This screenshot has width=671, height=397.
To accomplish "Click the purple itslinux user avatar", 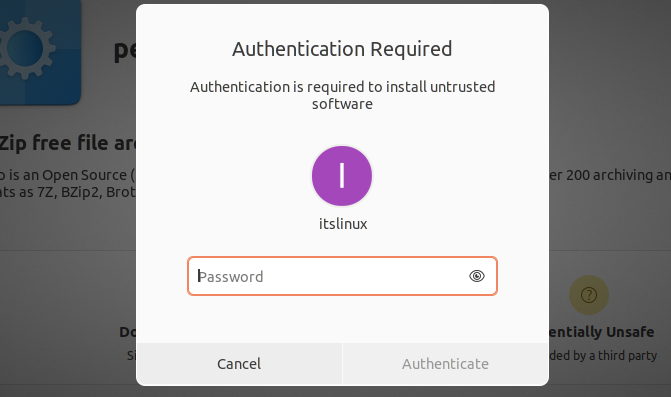I will click(x=342, y=176).
